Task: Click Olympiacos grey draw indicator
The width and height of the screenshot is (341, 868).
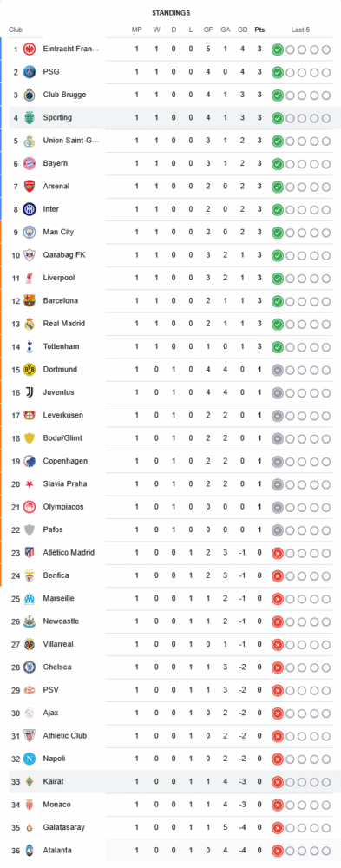Action: pyautogui.click(x=278, y=507)
